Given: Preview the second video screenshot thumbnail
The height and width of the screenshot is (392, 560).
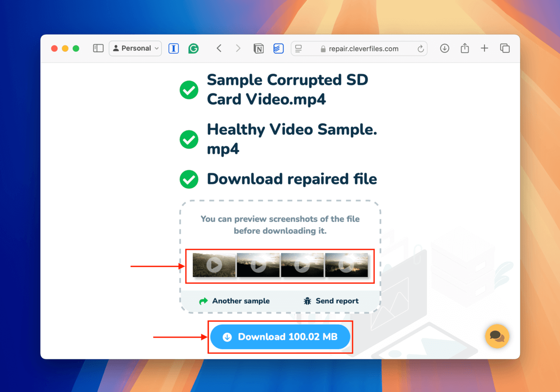Looking at the screenshot, I should point(258,265).
